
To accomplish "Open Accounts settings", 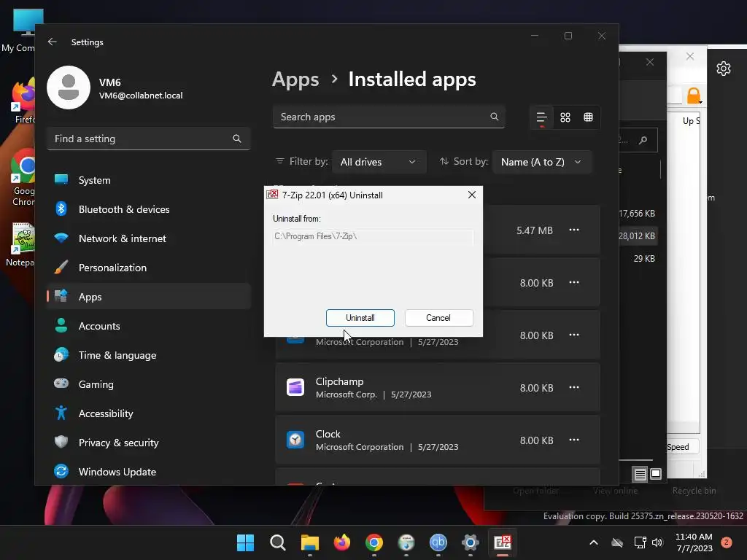I will (148, 326).
